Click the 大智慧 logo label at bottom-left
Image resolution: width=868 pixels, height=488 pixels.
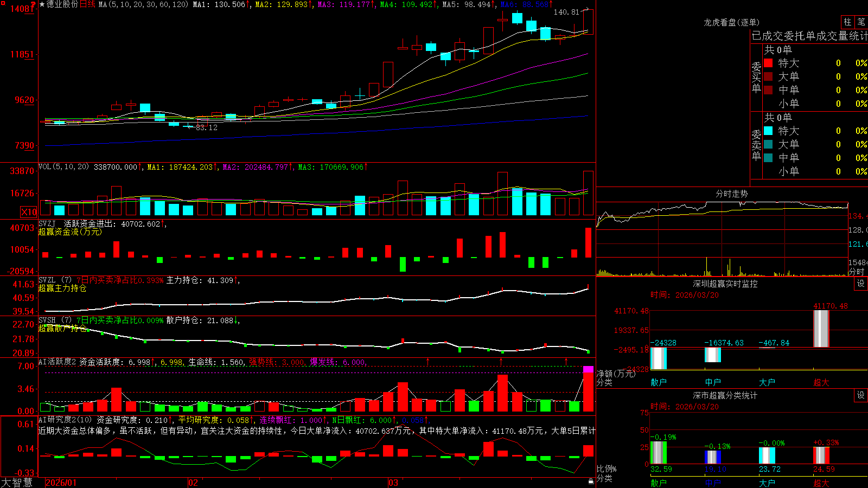coord(17,483)
